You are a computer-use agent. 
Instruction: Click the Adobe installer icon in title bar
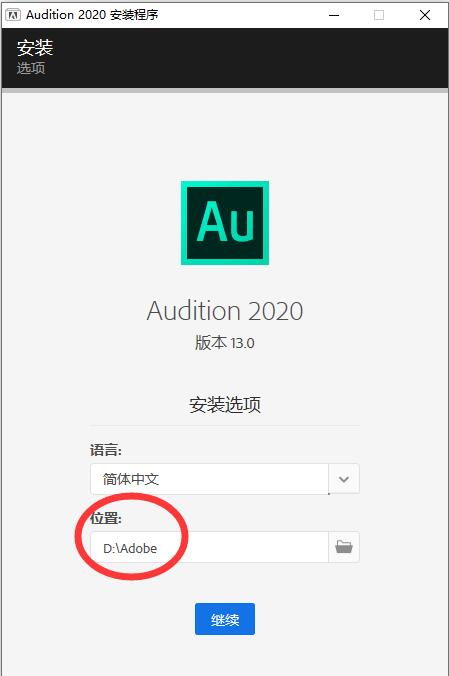(x=13, y=15)
